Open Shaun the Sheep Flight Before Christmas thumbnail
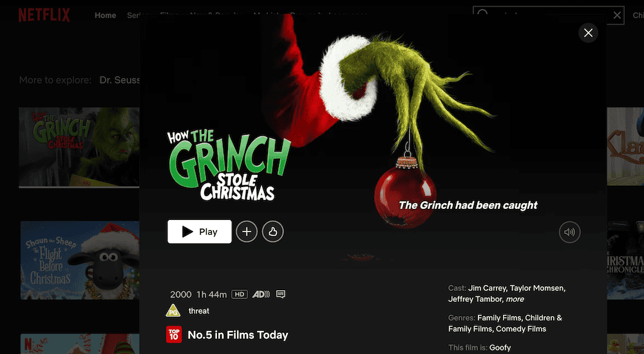Viewport: 644px width, 354px height. (80, 261)
